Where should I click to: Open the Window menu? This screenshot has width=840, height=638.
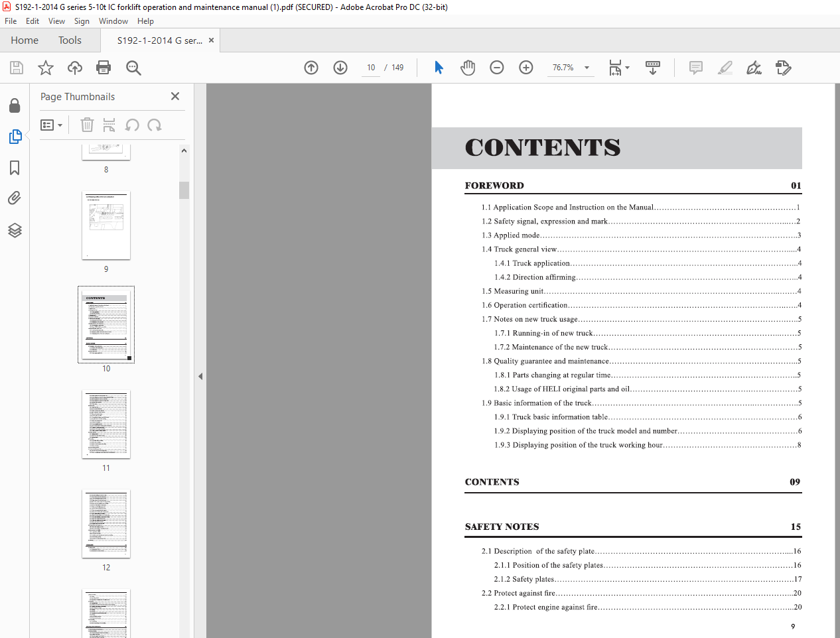(x=113, y=21)
